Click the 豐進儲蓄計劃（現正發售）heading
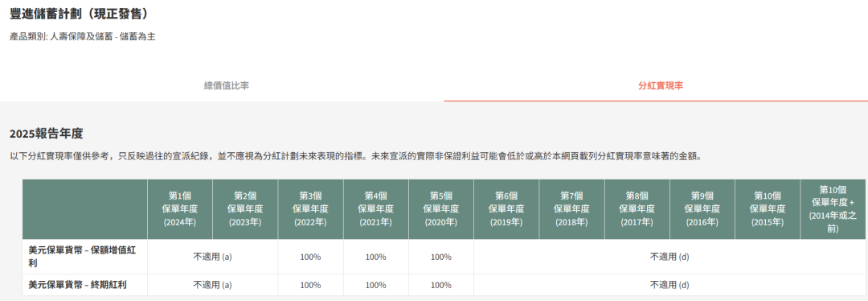The image size is (868, 301). (x=78, y=14)
